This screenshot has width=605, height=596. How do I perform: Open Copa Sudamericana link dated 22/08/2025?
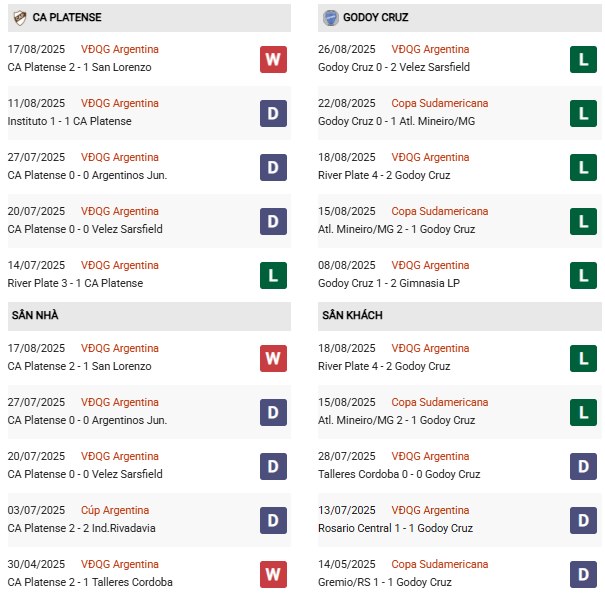tap(440, 103)
